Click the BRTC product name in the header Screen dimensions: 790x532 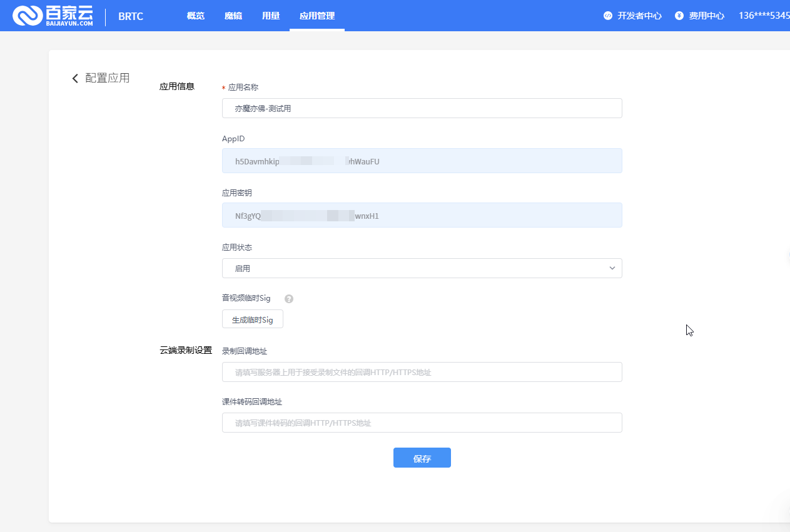[x=131, y=17]
